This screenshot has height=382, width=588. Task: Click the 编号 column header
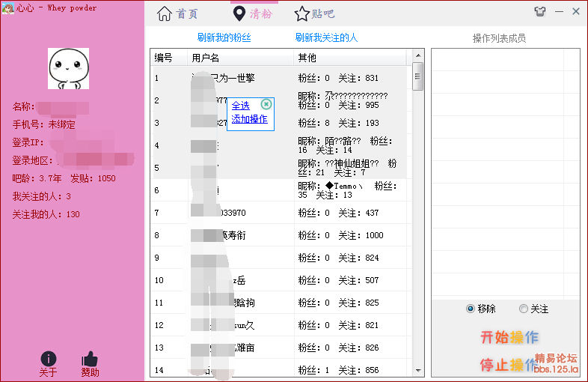[x=169, y=58]
